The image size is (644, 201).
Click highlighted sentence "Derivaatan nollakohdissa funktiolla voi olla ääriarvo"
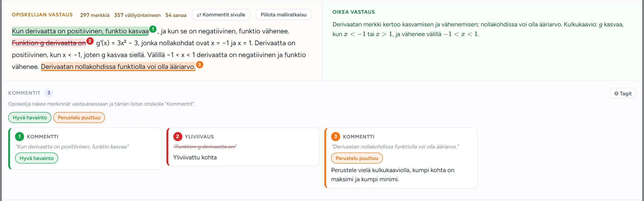click(118, 66)
